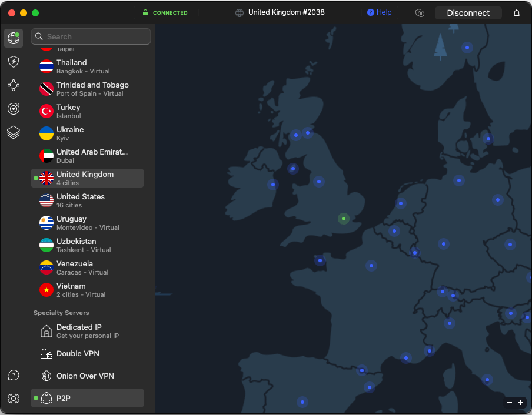Viewport: 532px width, 415px height.
Task: Click the Thailand flag icon
Action: click(x=46, y=66)
